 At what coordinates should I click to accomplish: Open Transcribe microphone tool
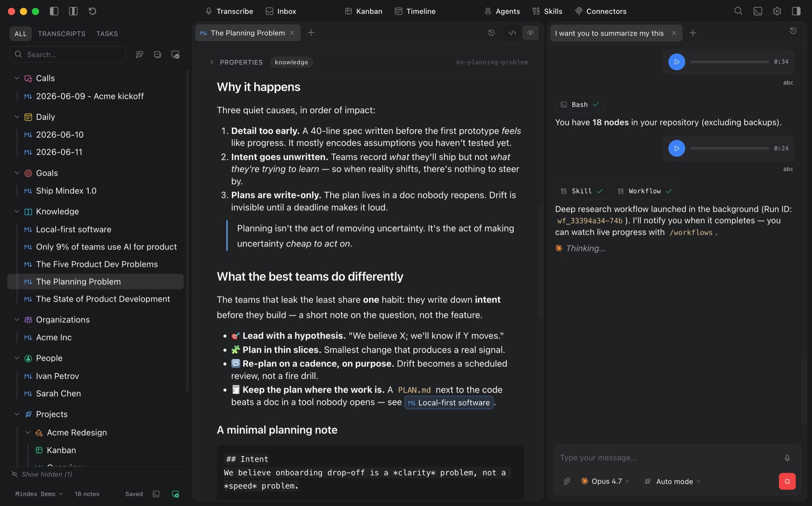coord(229,11)
